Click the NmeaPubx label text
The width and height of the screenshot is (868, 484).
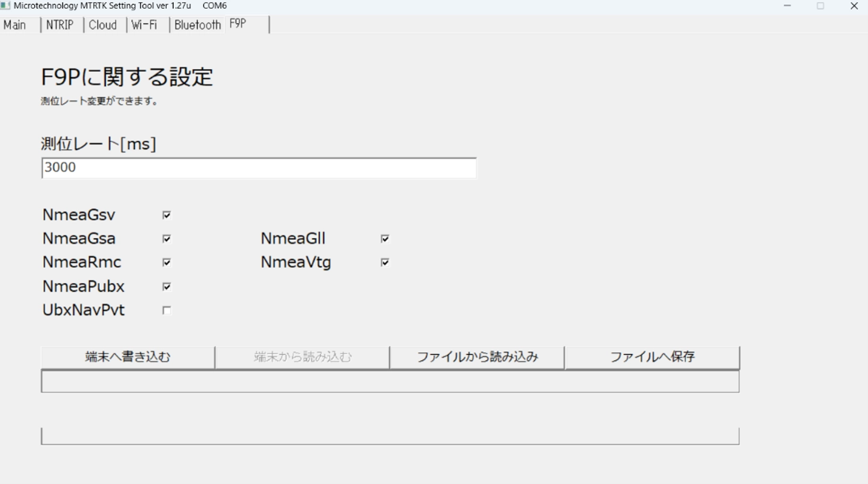[84, 286]
